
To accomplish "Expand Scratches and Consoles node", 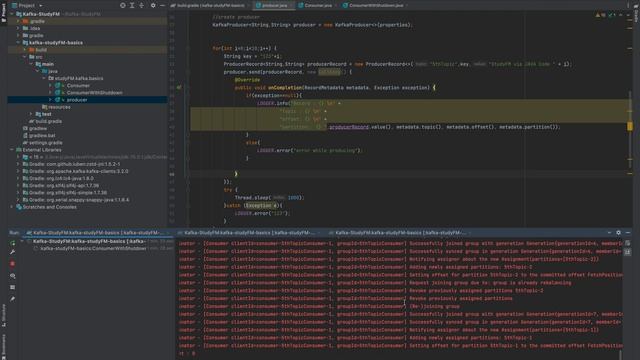I will point(12,207).
